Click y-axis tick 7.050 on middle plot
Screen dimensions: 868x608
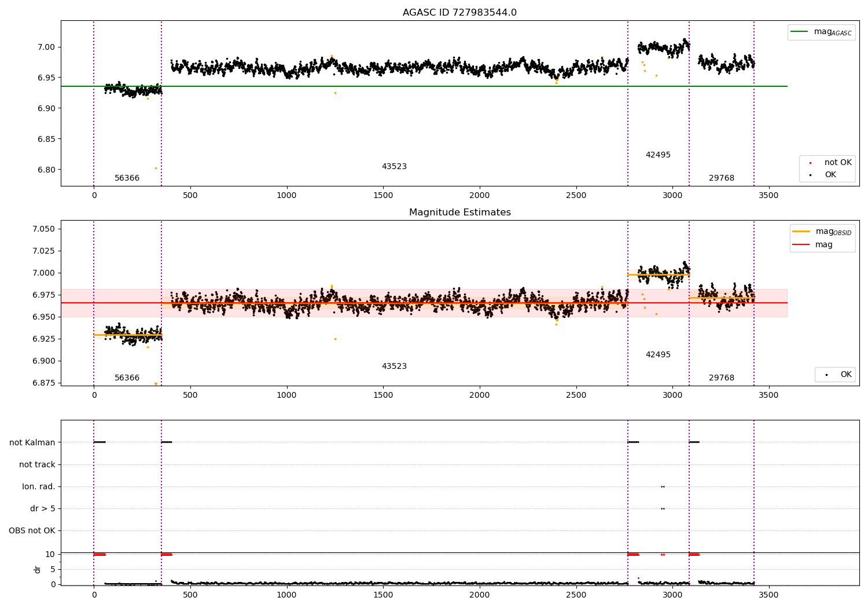pos(43,229)
